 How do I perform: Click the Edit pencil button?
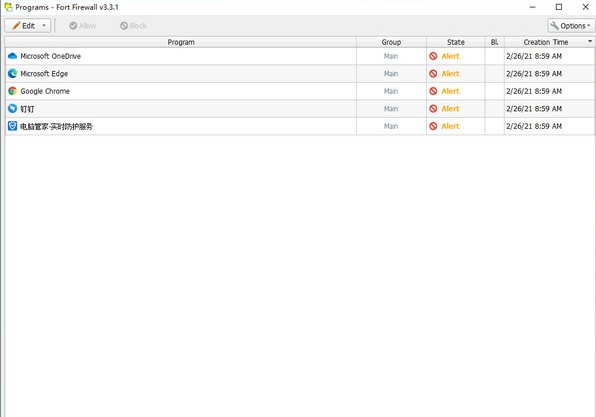click(24, 26)
